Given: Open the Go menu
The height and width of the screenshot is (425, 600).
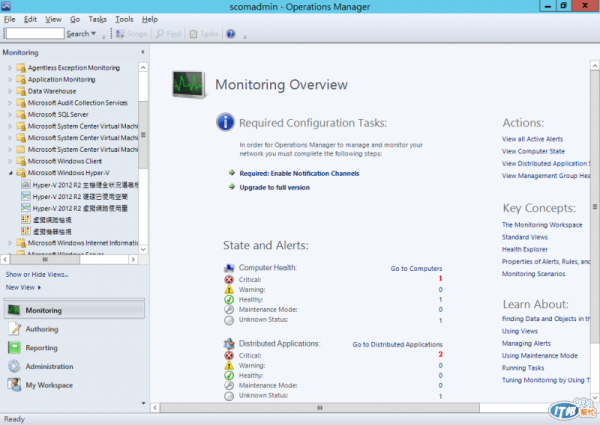Looking at the screenshot, I should tap(75, 19).
